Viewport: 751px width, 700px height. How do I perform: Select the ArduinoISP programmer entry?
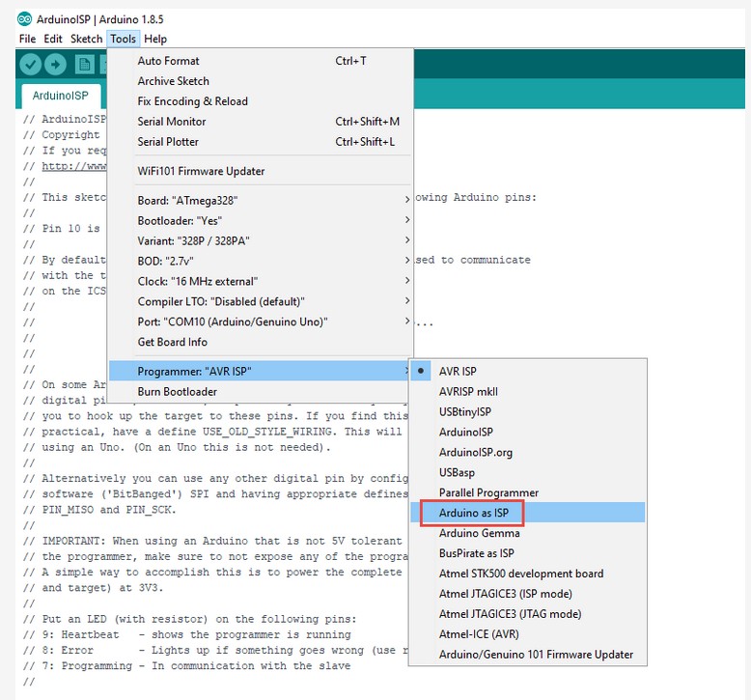point(528,432)
